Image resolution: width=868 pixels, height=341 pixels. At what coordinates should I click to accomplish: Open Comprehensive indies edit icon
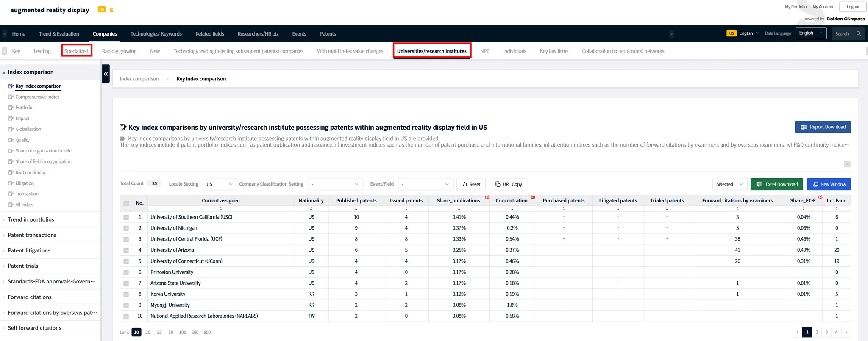[11, 97]
